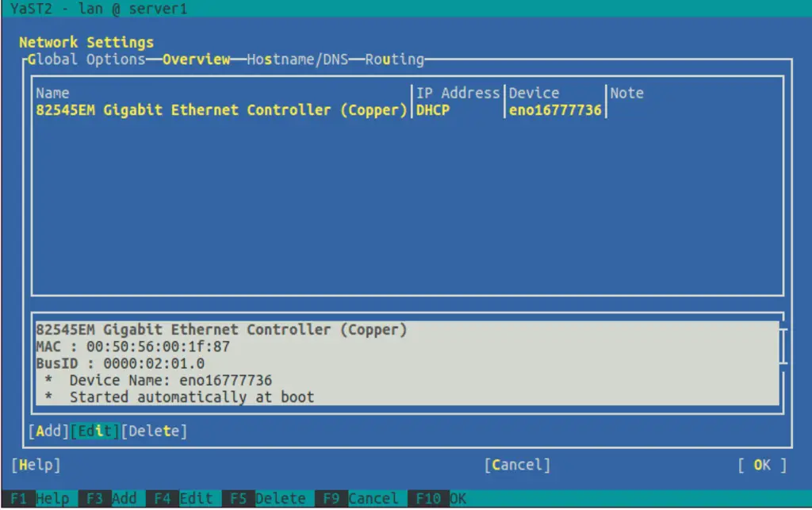812x510 pixels.
Task: Click the MAC address line in details
Action: [x=132, y=347]
